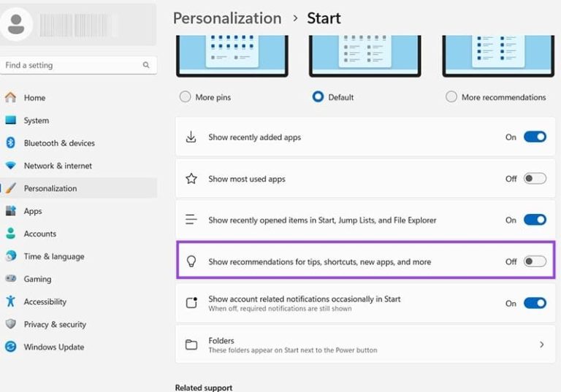
Task: Open Gaming settings
Action: point(79,279)
